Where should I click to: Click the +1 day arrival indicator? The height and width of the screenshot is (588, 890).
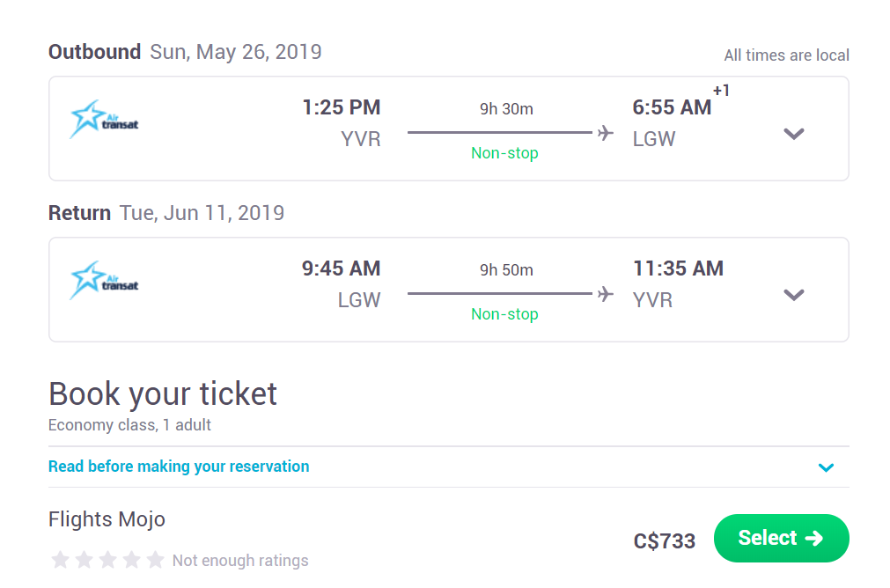(x=721, y=91)
